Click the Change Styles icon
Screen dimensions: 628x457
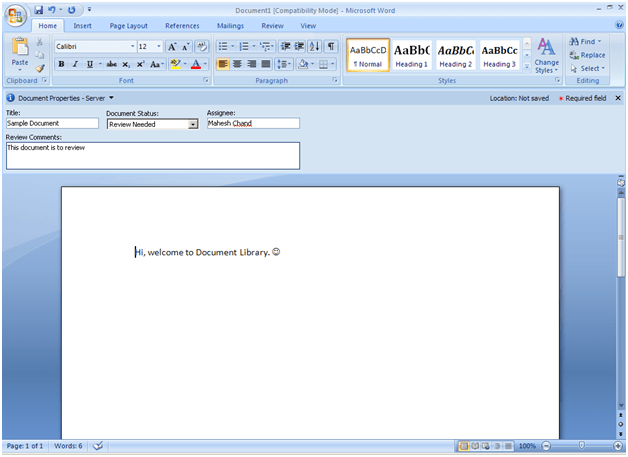546,54
